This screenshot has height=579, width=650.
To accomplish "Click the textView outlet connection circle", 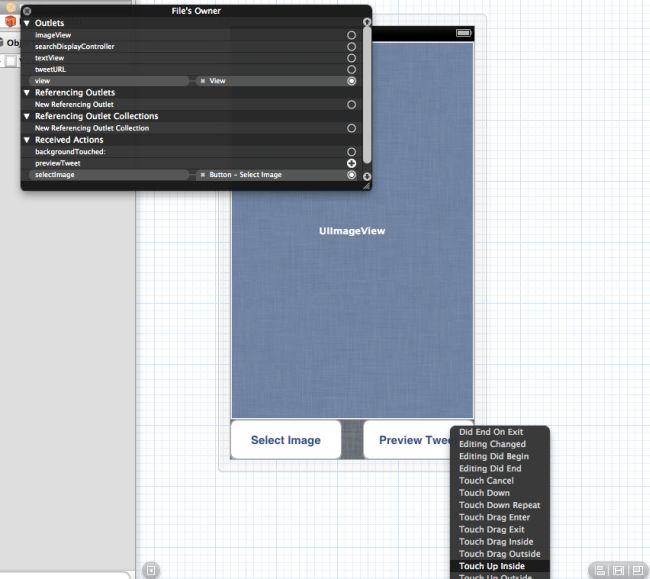I will click(351, 58).
